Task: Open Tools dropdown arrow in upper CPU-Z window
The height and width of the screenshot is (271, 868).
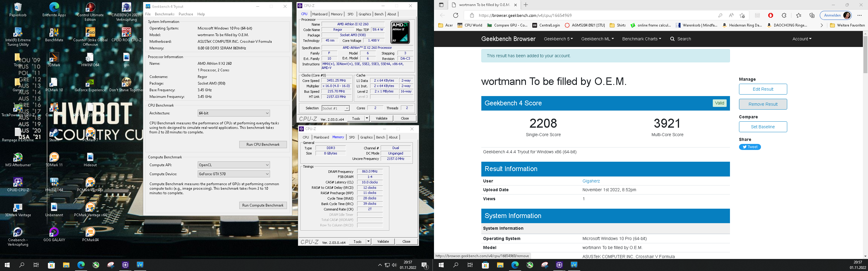Action: click(x=367, y=118)
